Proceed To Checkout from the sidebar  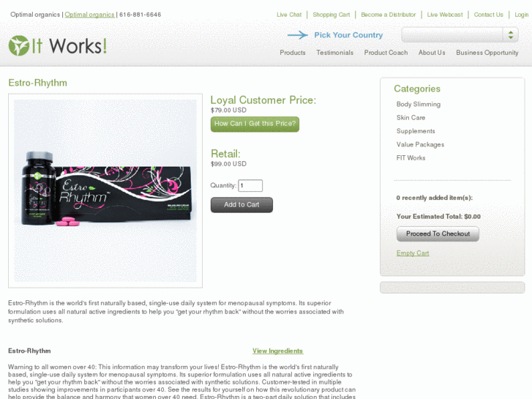pos(438,234)
